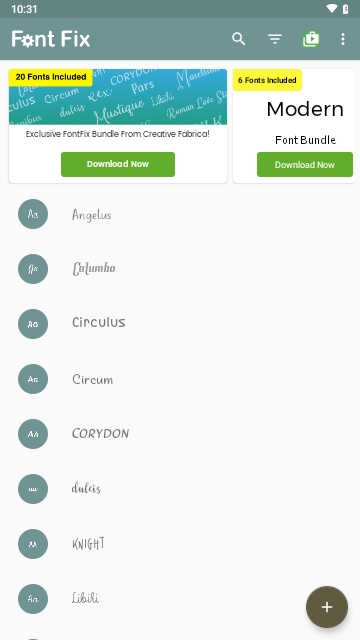Tap the 6 Fonts Included badge
360x640 pixels.
click(x=267, y=80)
